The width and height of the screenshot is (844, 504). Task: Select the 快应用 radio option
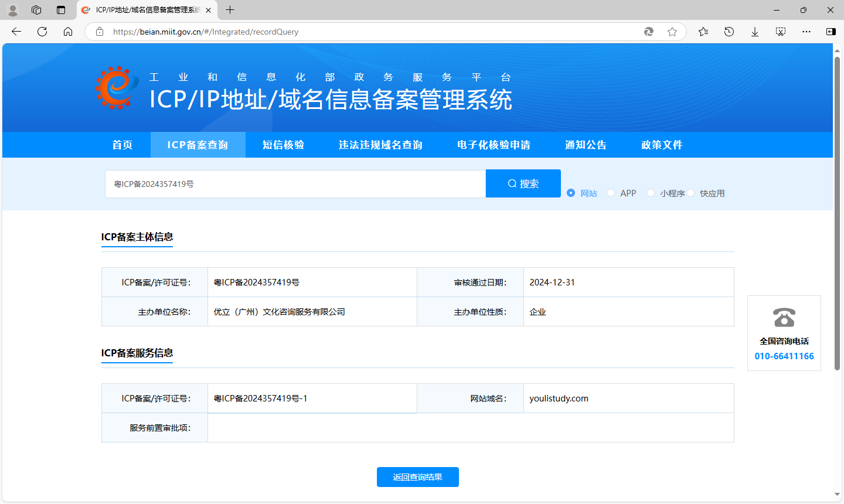[690, 193]
